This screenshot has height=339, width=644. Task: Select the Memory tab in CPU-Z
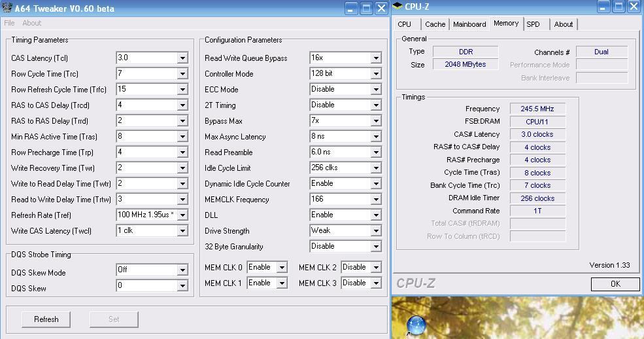[506, 24]
